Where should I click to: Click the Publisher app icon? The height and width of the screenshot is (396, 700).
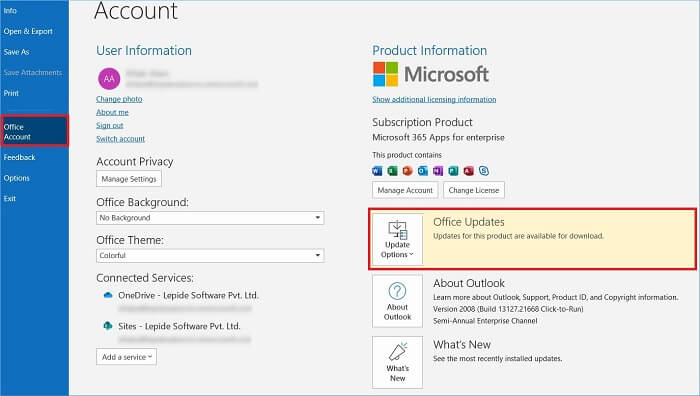point(453,171)
